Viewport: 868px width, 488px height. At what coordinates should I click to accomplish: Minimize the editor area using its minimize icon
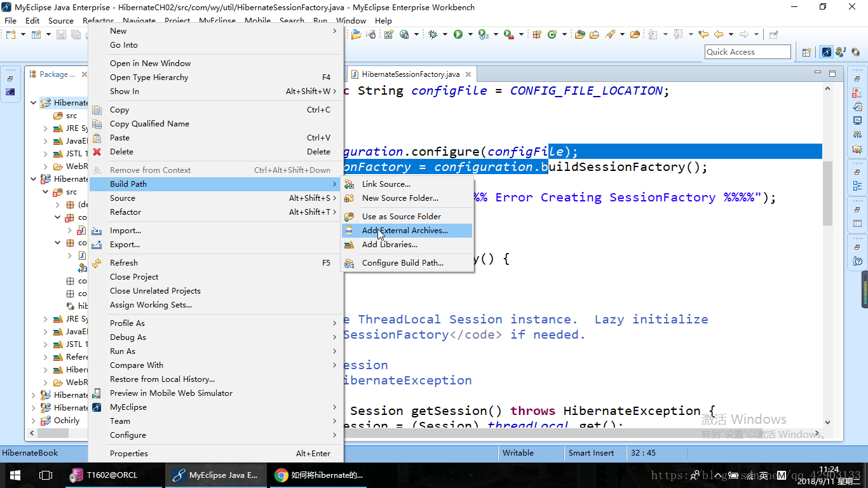point(819,74)
